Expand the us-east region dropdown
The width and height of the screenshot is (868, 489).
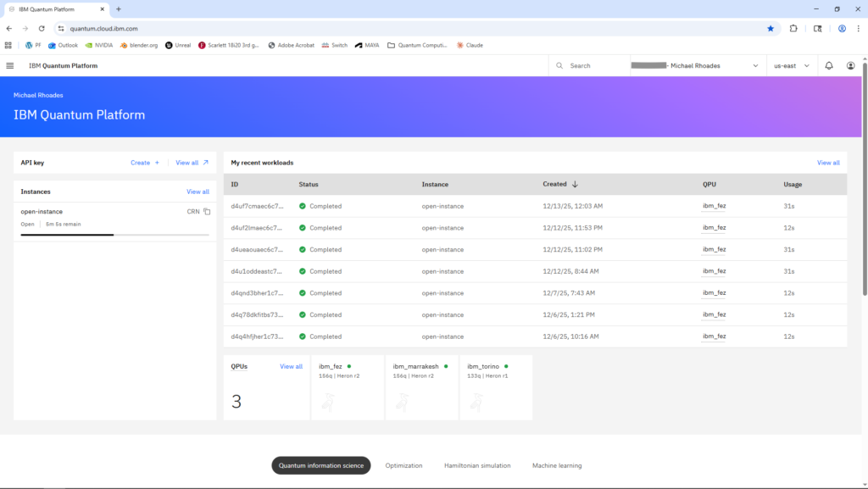pos(792,65)
